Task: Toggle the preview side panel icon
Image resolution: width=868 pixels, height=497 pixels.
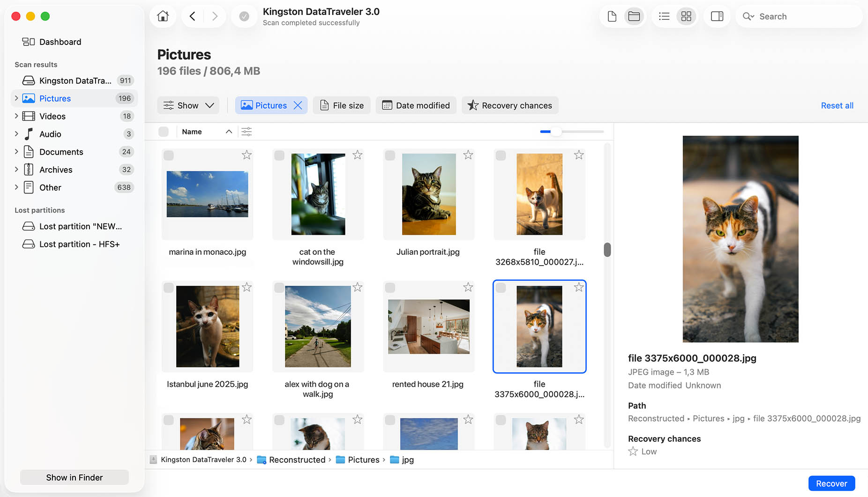Action: [x=717, y=16]
